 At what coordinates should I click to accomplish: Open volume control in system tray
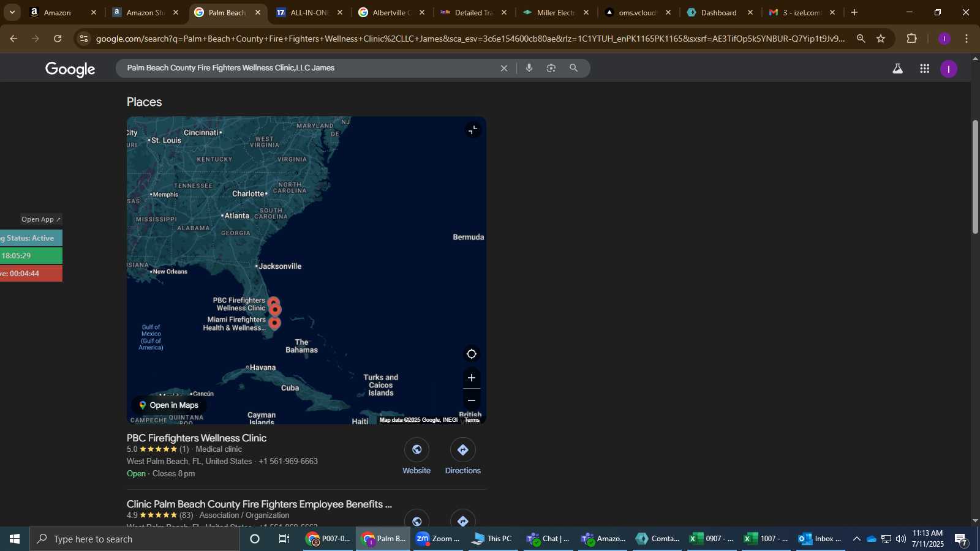point(901,539)
